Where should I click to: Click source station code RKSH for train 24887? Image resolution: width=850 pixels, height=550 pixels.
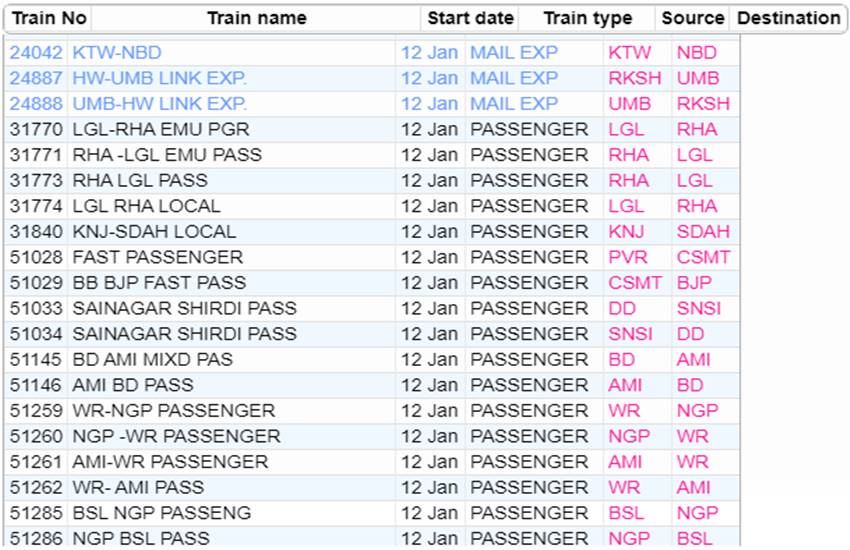click(635, 78)
